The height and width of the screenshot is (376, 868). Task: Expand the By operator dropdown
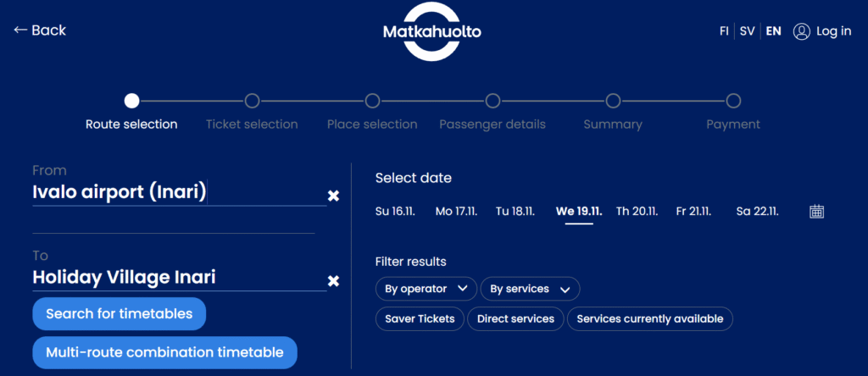point(426,289)
